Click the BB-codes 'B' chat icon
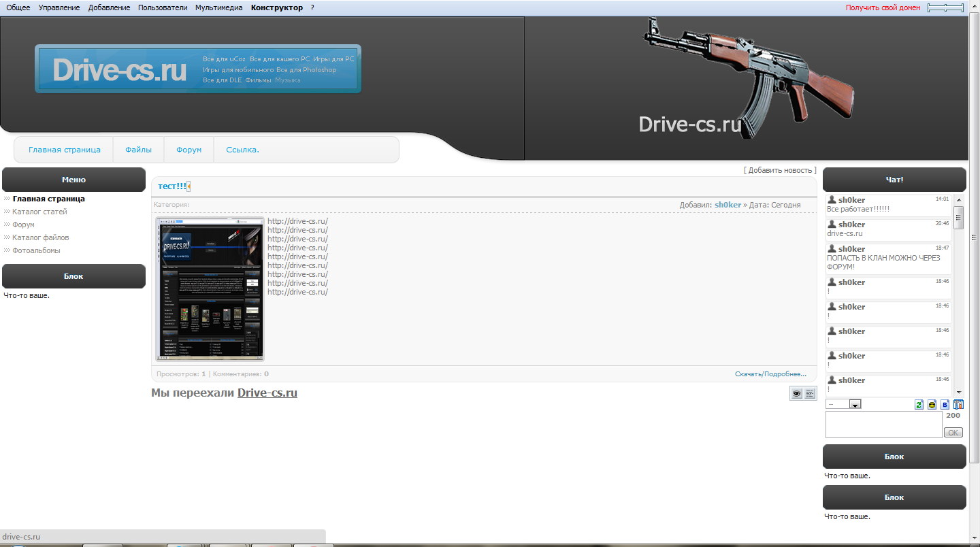Viewport: 980px width, 547px height. point(945,405)
